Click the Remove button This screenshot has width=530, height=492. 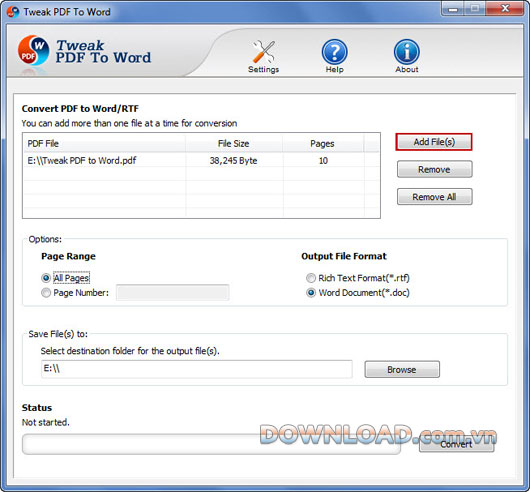[x=435, y=169]
